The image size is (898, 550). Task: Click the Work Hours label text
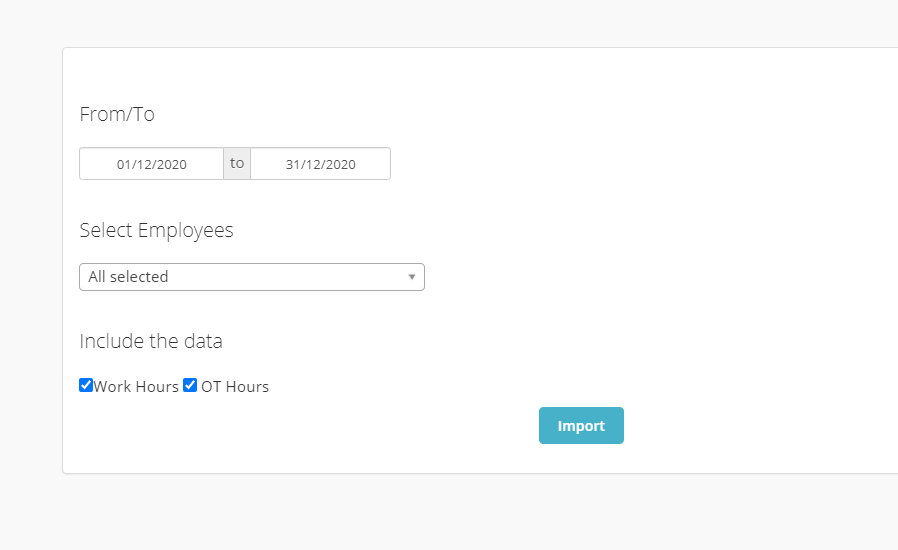(x=136, y=387)
